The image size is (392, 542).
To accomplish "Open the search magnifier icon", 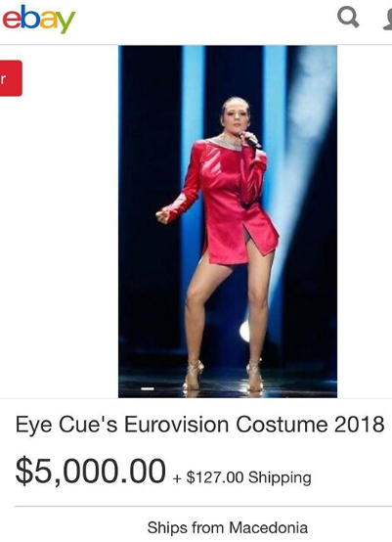I will 348,18.
